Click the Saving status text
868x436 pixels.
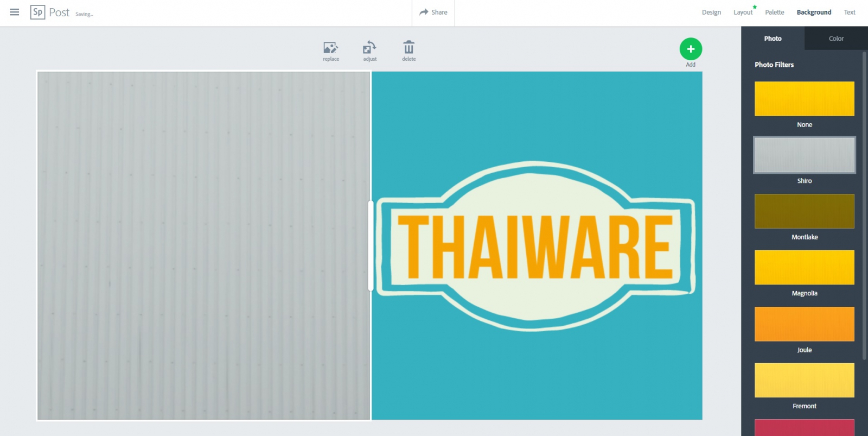click(x=84, y=14)
